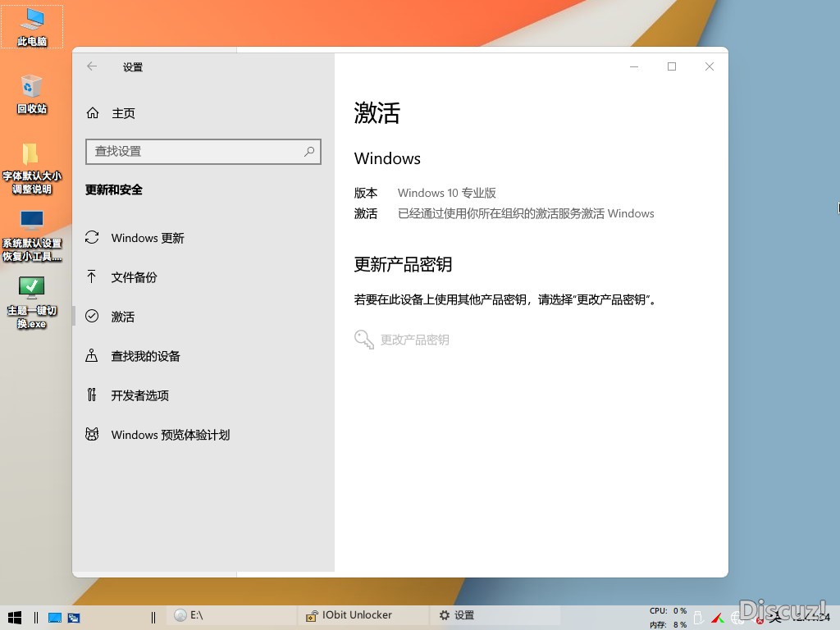Click the key icon beside 更改产品密钥
The image size is (840, 630).
click(x=364, y=339)
